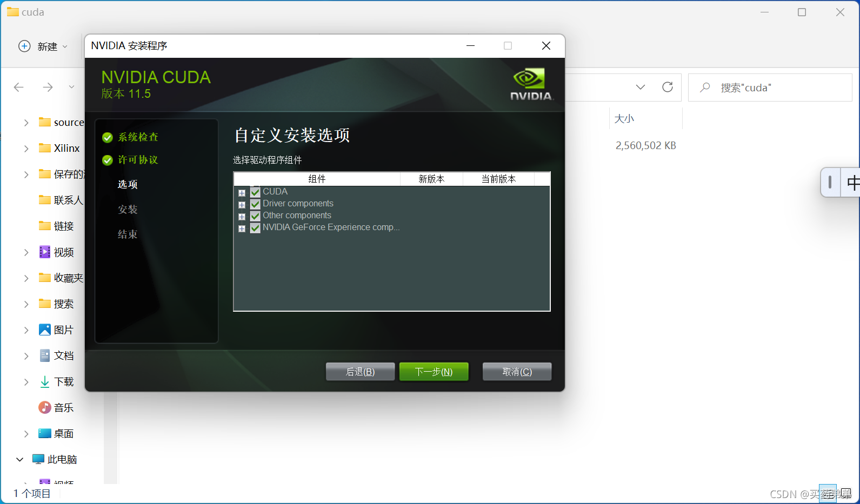Screen dimensions: 860x504
Task: Expand the Driver components tree node
Action: (x=242, y=205)
